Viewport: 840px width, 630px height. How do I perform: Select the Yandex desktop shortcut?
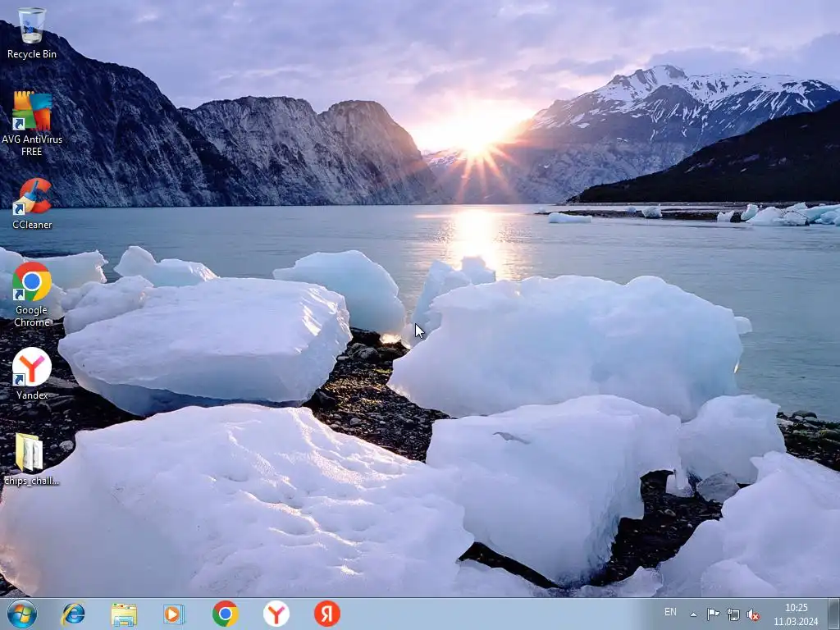[x=32, y=373]
